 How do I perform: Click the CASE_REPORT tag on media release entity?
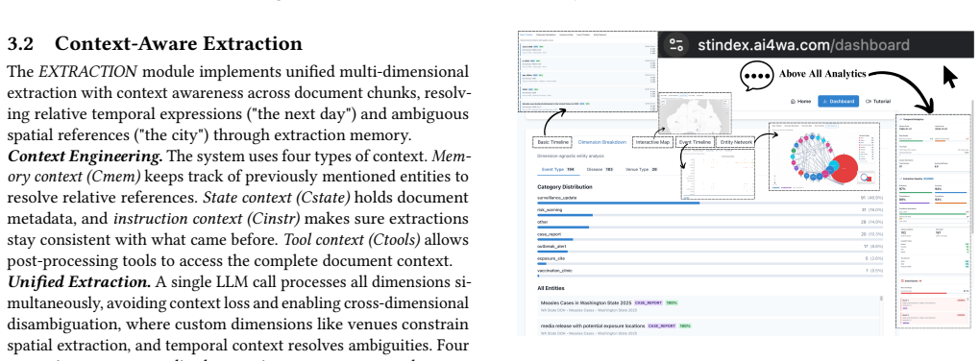pyautogui.click(x=662, y=325)
